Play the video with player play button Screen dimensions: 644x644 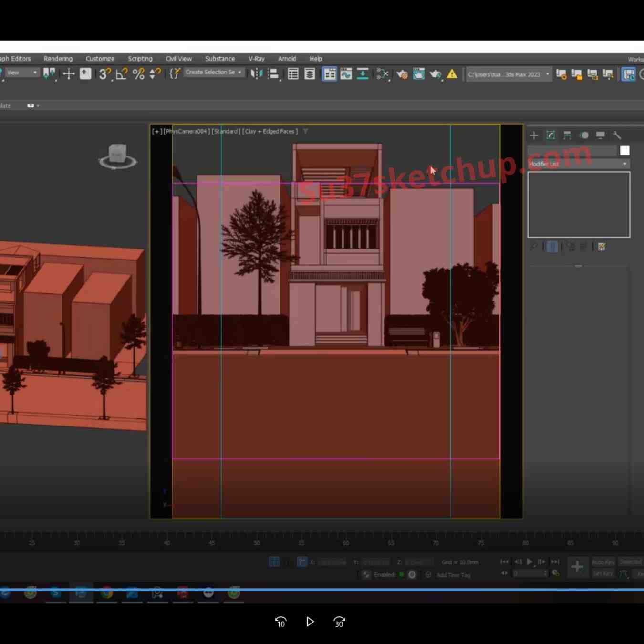click(x=310, y=622)
